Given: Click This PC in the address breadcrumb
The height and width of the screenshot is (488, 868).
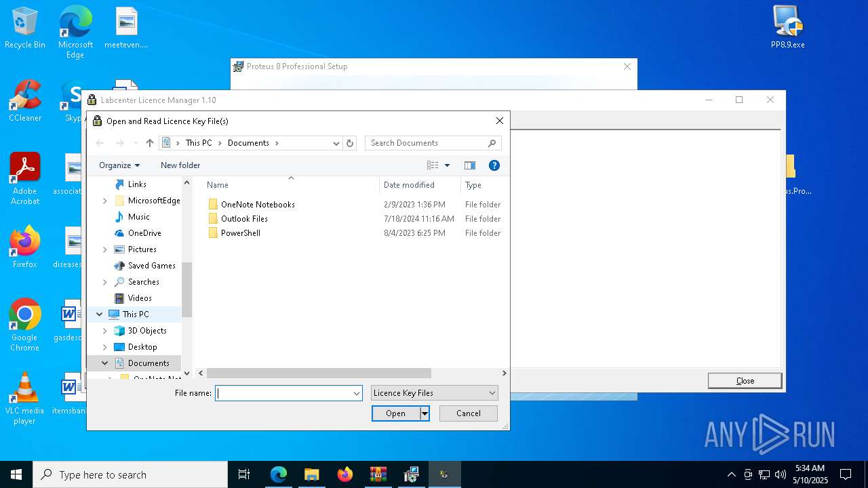Looking at the screenshot, I should (199, 143).
